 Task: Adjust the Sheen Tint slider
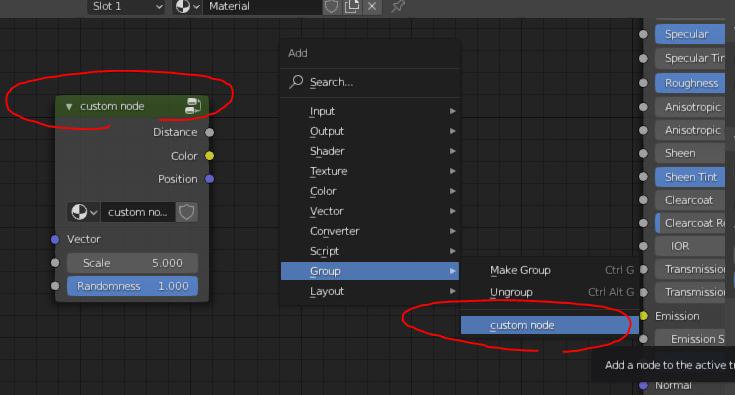pos(690,177)
